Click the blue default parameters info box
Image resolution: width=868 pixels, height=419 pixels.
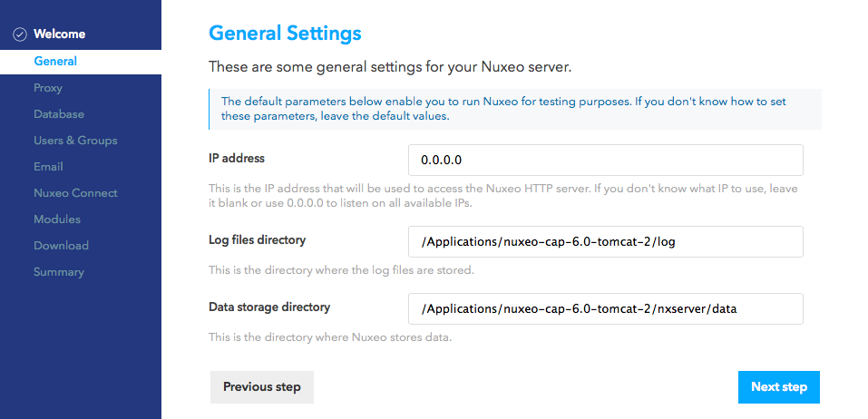click(x=515, y=109)
